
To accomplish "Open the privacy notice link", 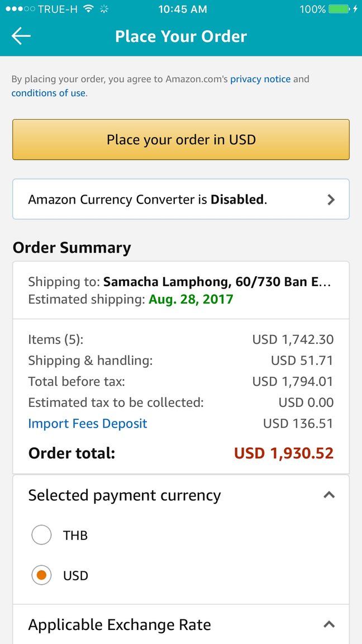I will tap(260, 79).
